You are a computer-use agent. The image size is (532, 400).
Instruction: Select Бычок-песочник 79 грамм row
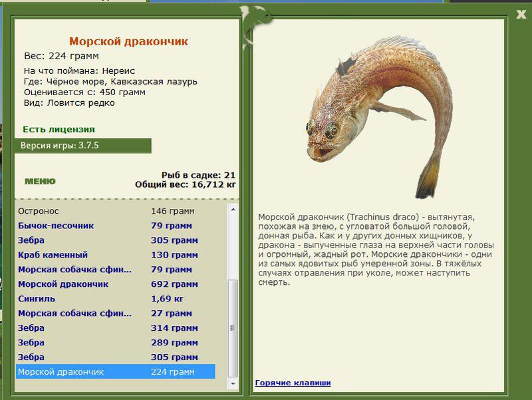tap(115, 226)
